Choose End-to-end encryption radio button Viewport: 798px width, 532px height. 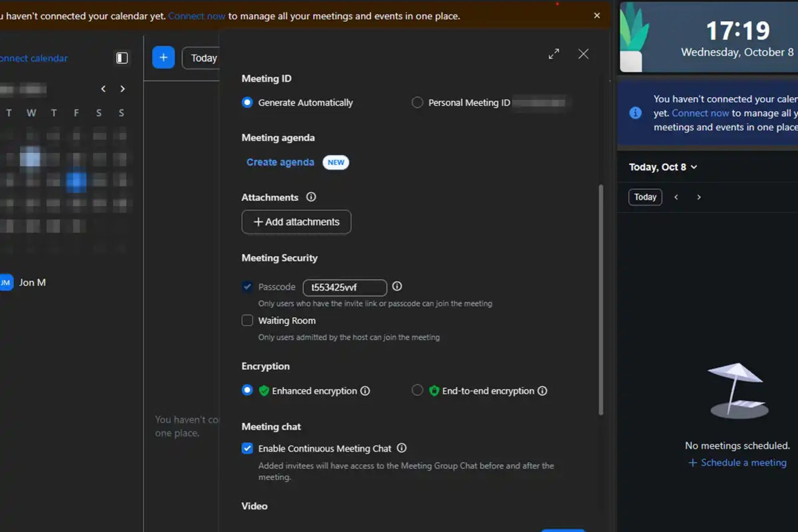coord(417,390)
